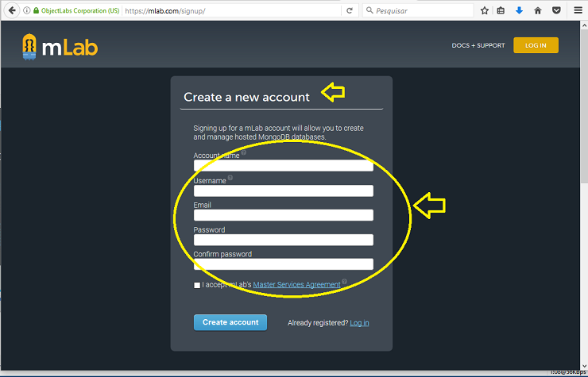This screenshot has width=588, height=377.
Task: Open the browser hamburger menu
Action: (578, 10)
